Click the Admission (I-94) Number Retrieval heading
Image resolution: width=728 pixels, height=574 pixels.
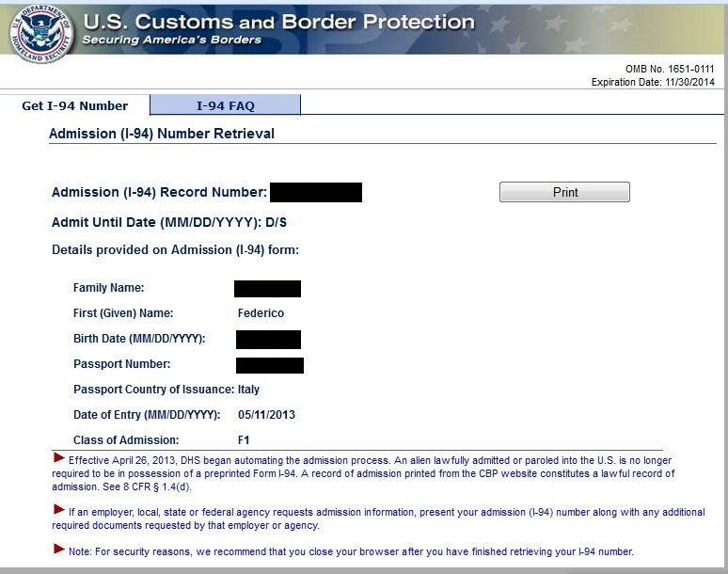pyautogui.click(x=162, y=134)
